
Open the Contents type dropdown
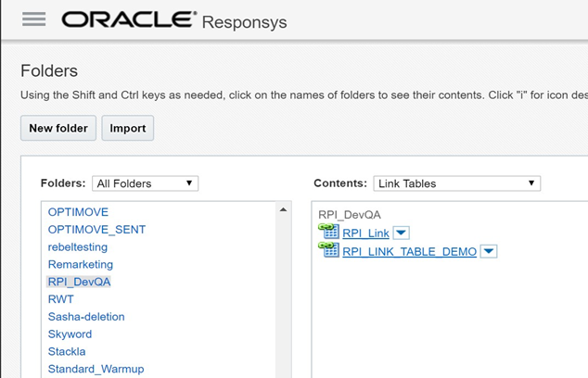point(456,183)
